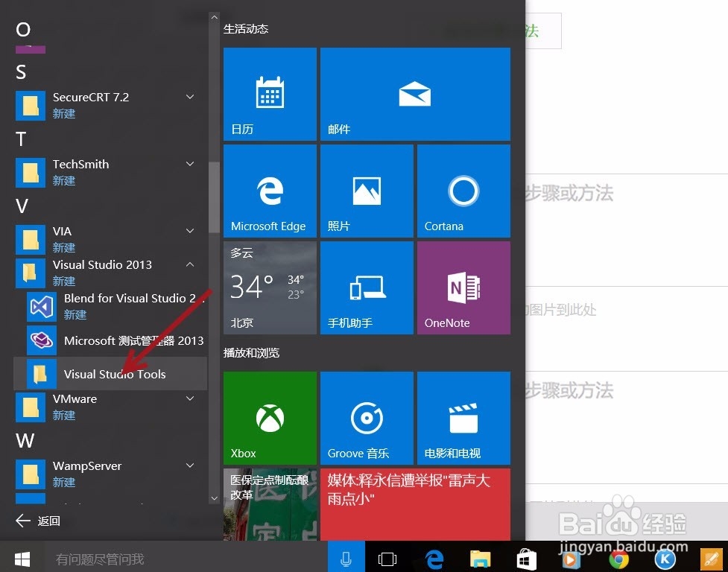Jump to letter S index header

coord(21,72)
